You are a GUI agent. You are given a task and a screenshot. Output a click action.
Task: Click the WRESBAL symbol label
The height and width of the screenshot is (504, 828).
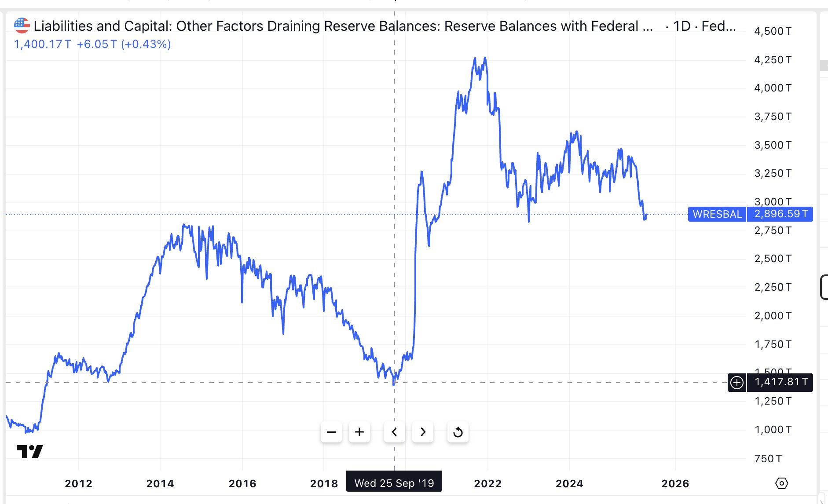point(717,214)
